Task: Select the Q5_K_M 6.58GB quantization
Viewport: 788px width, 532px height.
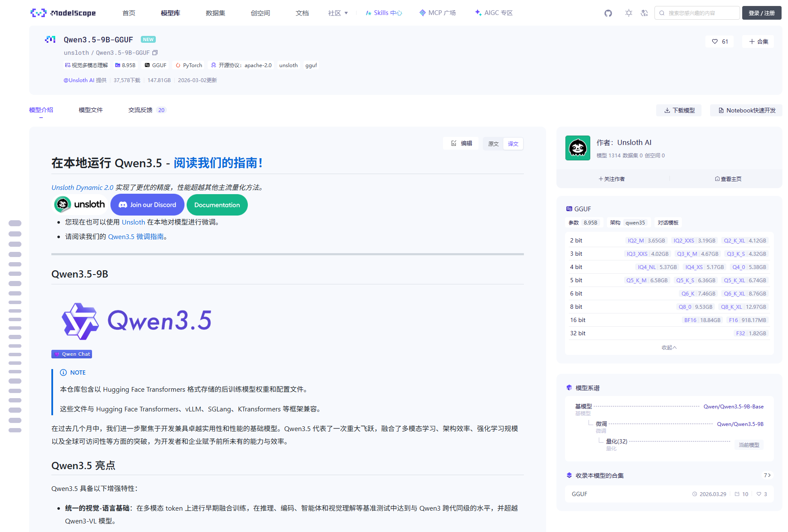Action: coord(647,280)
